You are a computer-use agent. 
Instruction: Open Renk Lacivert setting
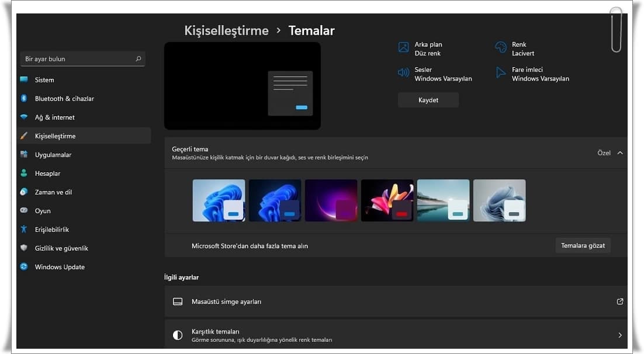[515, 48]
